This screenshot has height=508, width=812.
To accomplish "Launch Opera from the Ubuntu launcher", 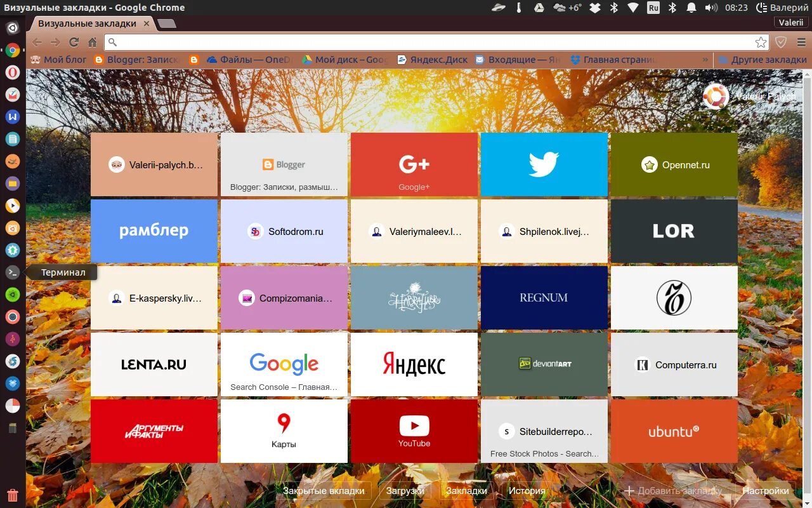I will tap(13, 72).
